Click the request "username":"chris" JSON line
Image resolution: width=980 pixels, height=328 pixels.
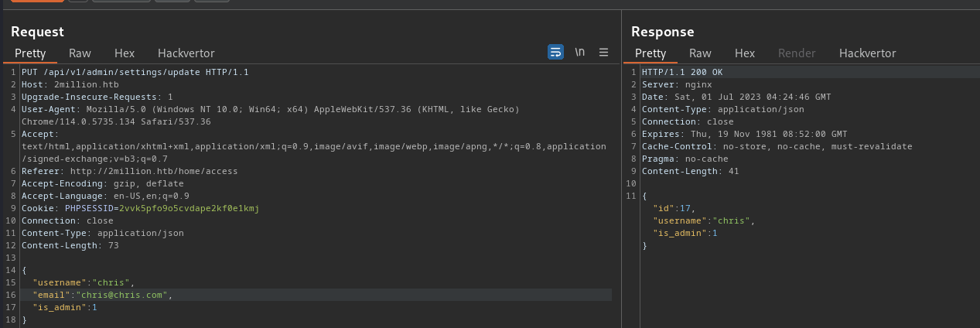[x=84, y=282]
